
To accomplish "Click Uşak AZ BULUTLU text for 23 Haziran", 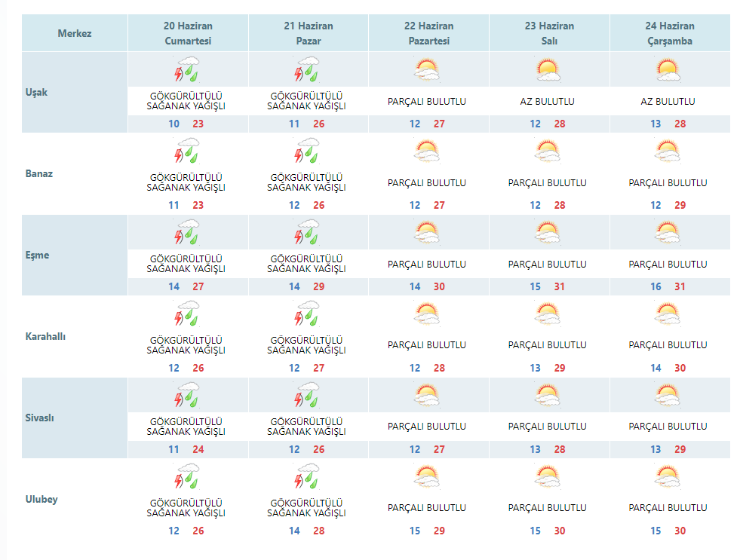I will [548, 101].
